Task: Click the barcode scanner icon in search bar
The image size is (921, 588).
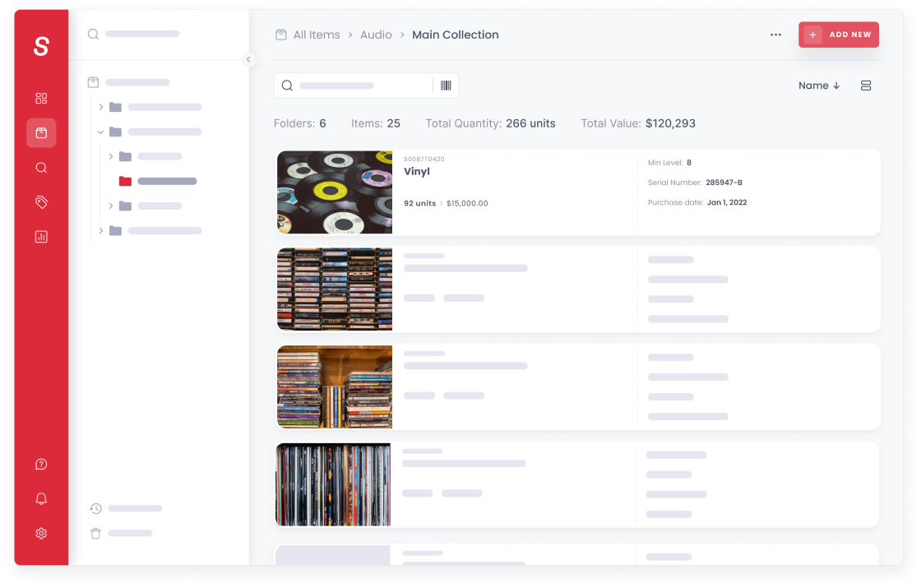Action: (446, 86)
